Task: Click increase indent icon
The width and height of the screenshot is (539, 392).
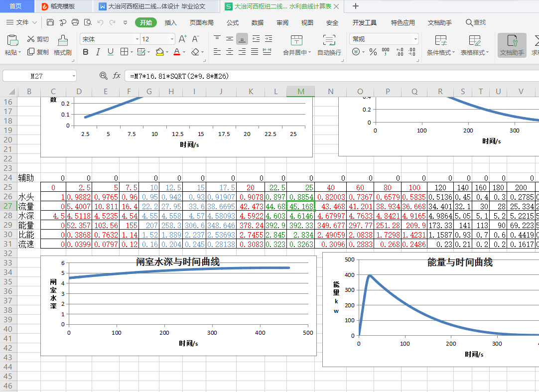Action: point(269,39)
